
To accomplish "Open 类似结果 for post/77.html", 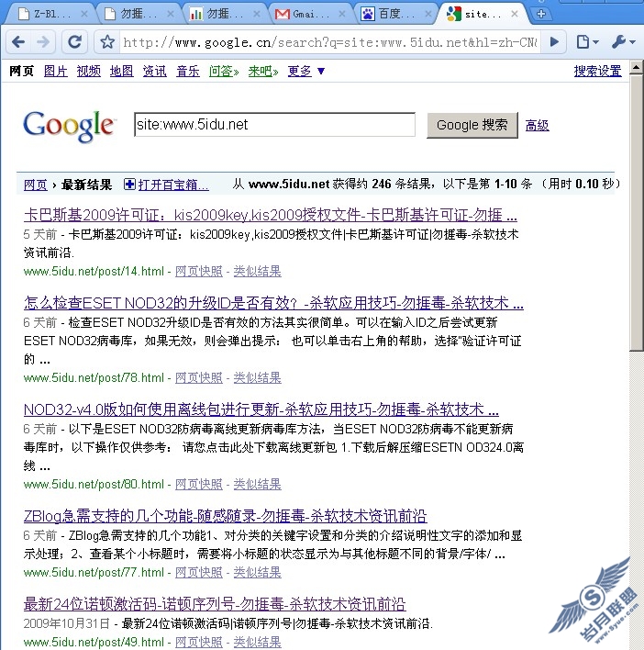I will [257, 573].
